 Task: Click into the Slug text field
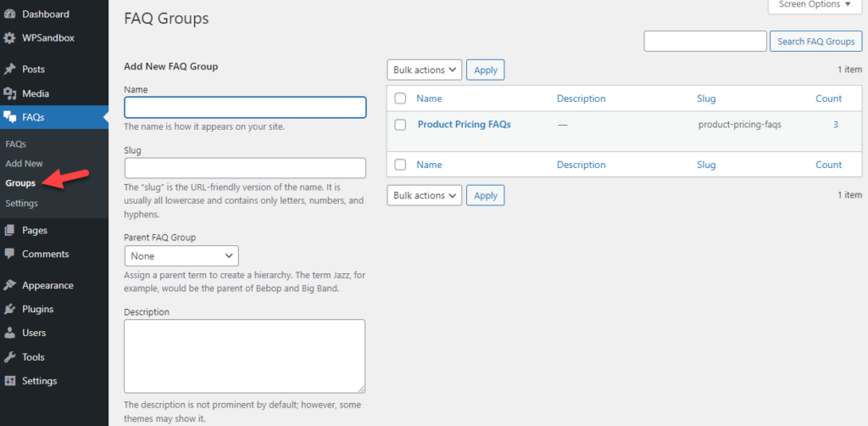[x=245, y=168]
